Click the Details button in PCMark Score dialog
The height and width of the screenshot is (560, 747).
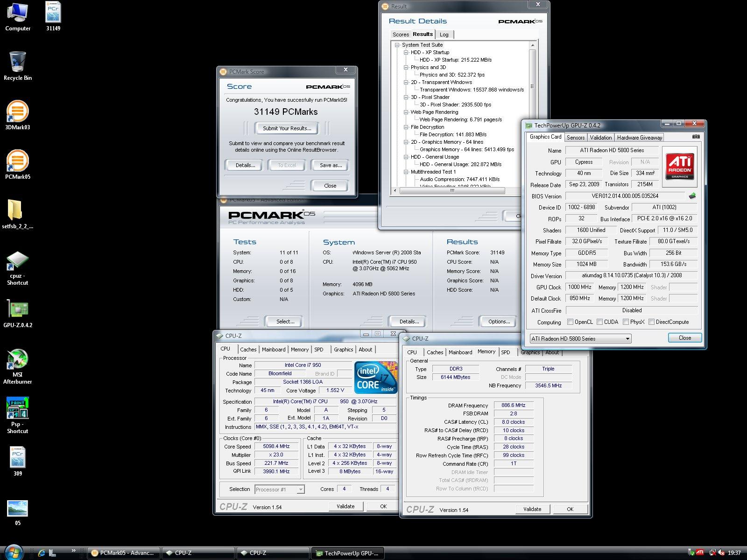tap(246, 165)
